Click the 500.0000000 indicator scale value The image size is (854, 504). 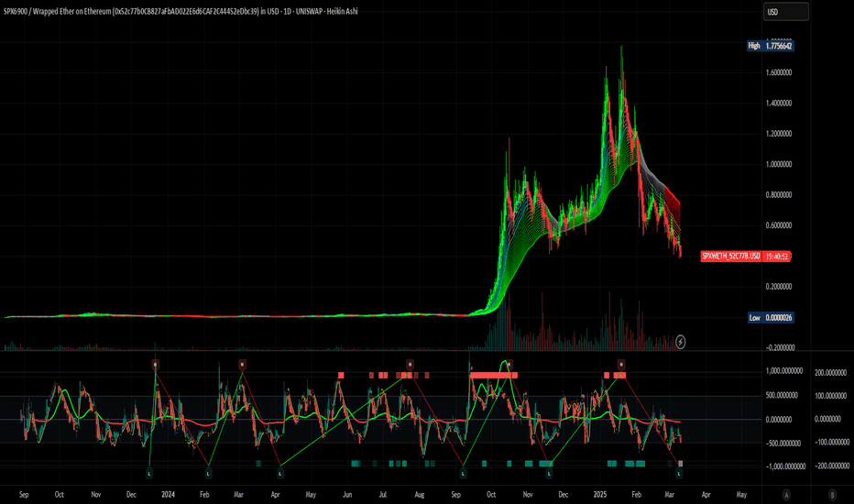(x=782, y=395)
